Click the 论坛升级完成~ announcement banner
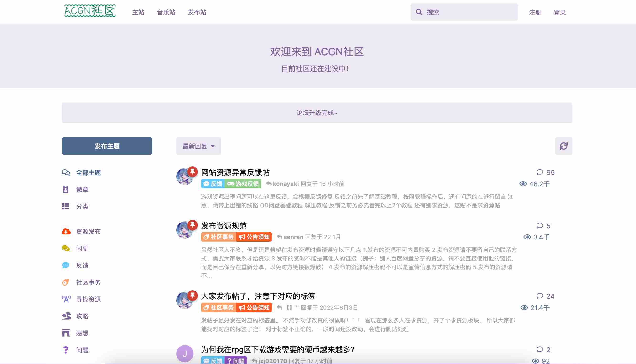 tap(317, 113)
